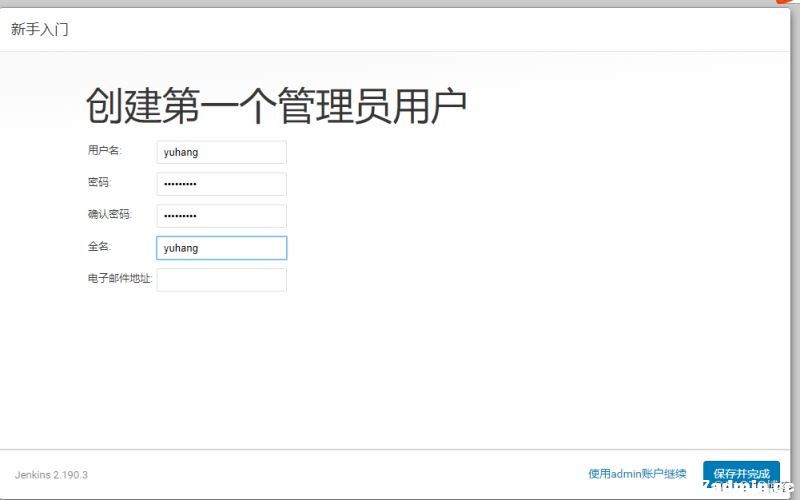Click the 密码 label text
Screen dimensions: 800x500
click(x=99, y=182)
